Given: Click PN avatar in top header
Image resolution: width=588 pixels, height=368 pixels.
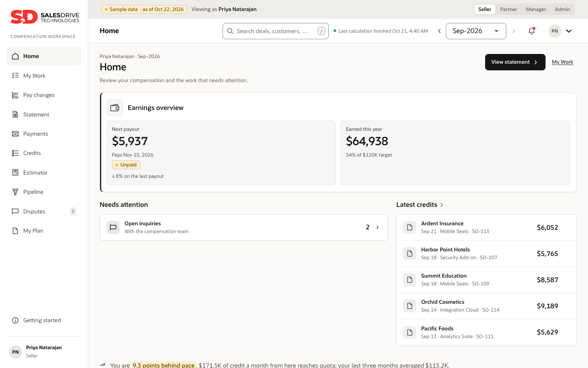Looking at the screenshot, I should (555, 31).
